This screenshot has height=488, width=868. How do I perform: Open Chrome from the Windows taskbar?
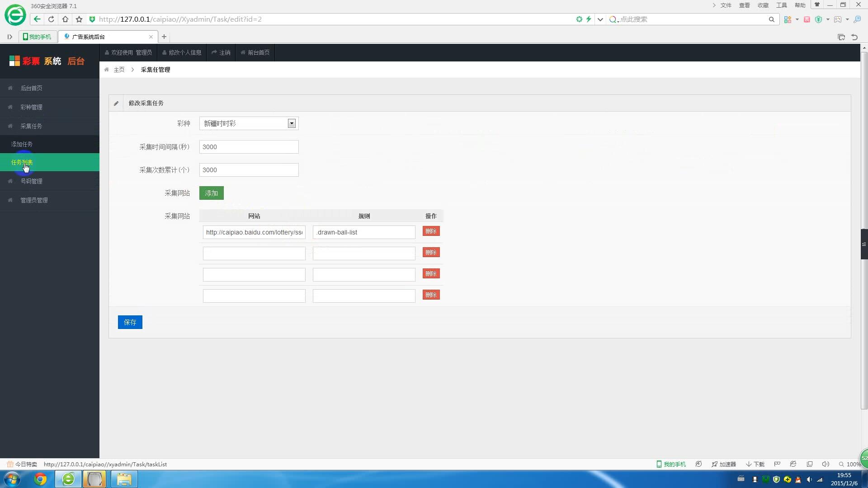click(40, 479)
